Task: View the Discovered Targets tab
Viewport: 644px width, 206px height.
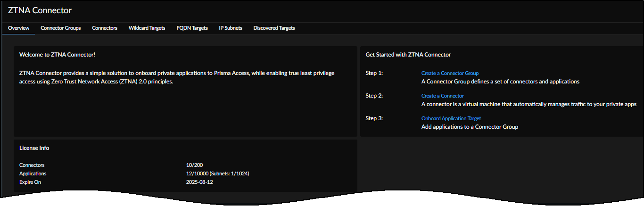Action: (x=274, y=28)
